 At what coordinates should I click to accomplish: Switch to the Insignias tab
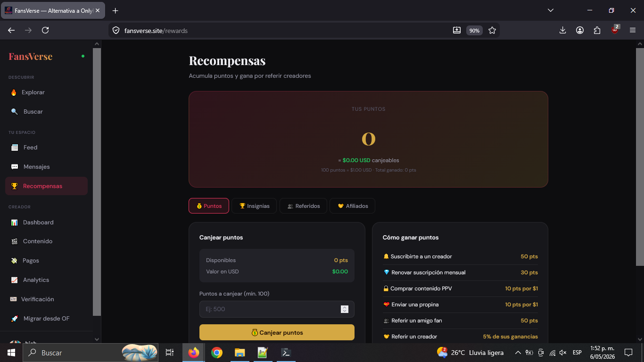click(255, 206)
